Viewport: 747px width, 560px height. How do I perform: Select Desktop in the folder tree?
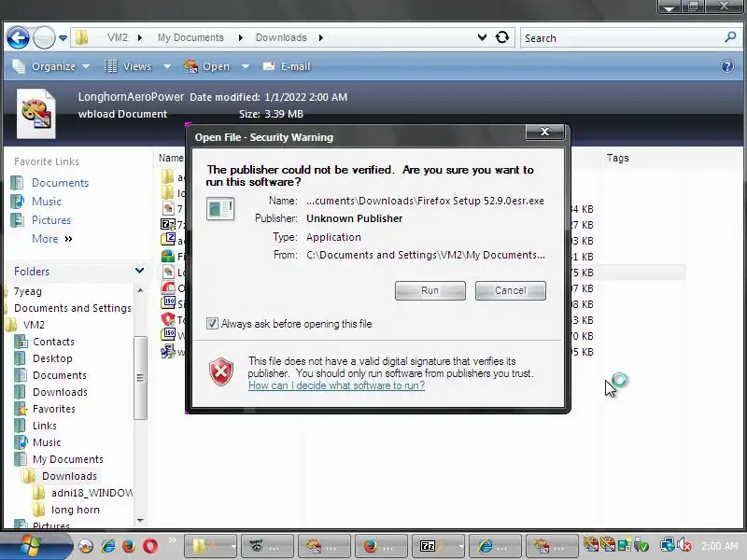(52, 358)
